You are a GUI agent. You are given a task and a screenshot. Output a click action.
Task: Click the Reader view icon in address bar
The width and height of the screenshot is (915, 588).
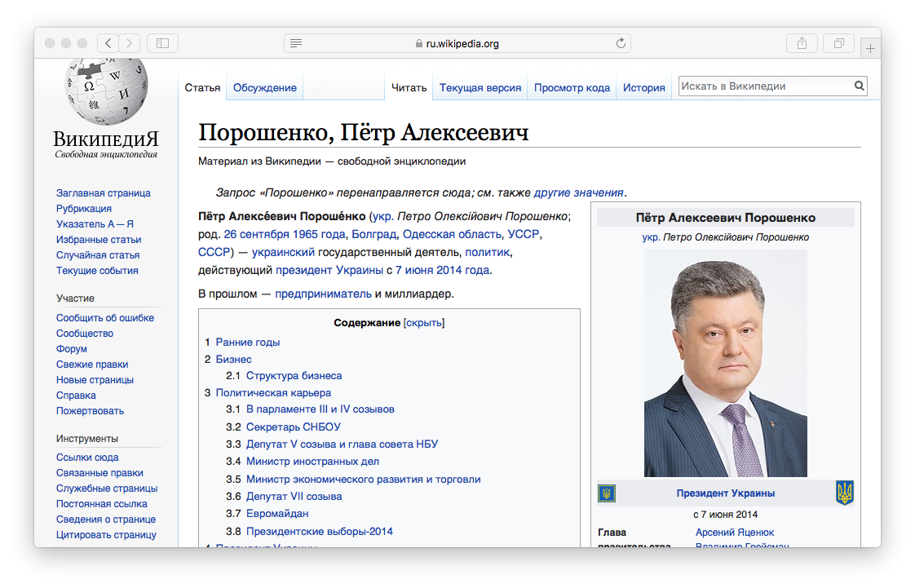pos(296,43)
